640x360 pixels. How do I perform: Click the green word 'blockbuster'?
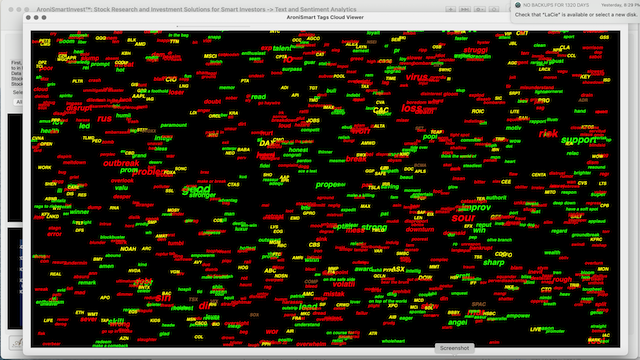tap(113, 237)
